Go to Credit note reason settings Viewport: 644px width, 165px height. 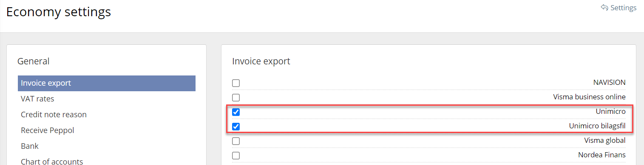pos(54,115)
